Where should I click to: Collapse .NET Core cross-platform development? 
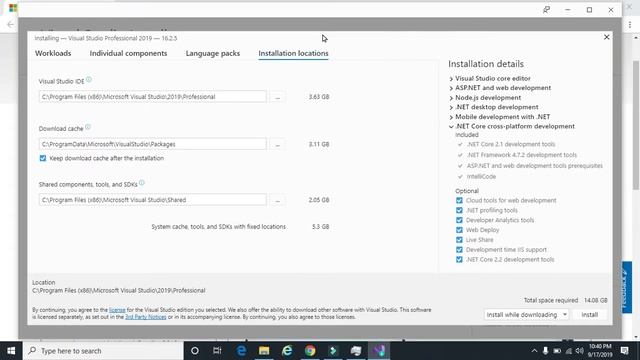click(x=451, y=127)
